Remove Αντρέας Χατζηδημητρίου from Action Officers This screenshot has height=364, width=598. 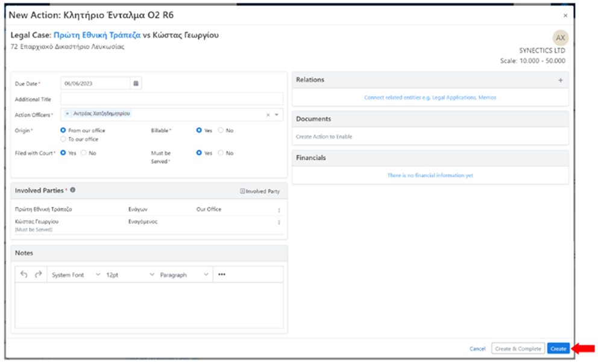[68, 114]
